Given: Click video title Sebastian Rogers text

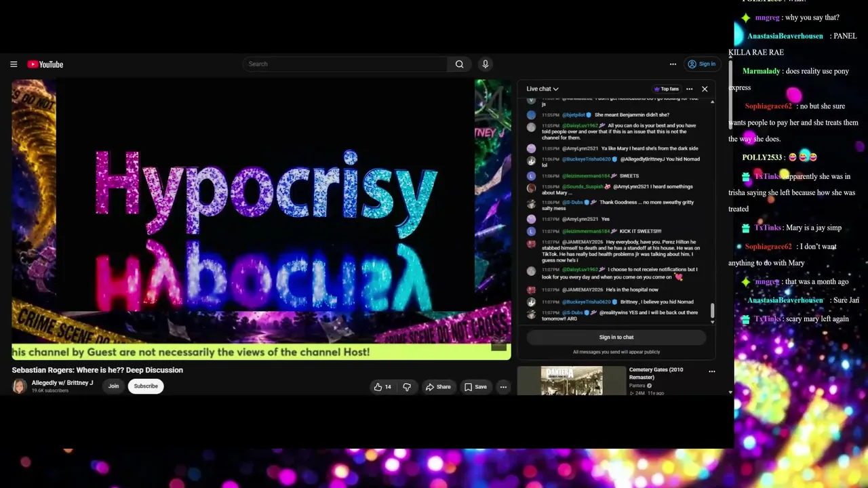Looking at the screenshot, I should (x=97, y=370).
